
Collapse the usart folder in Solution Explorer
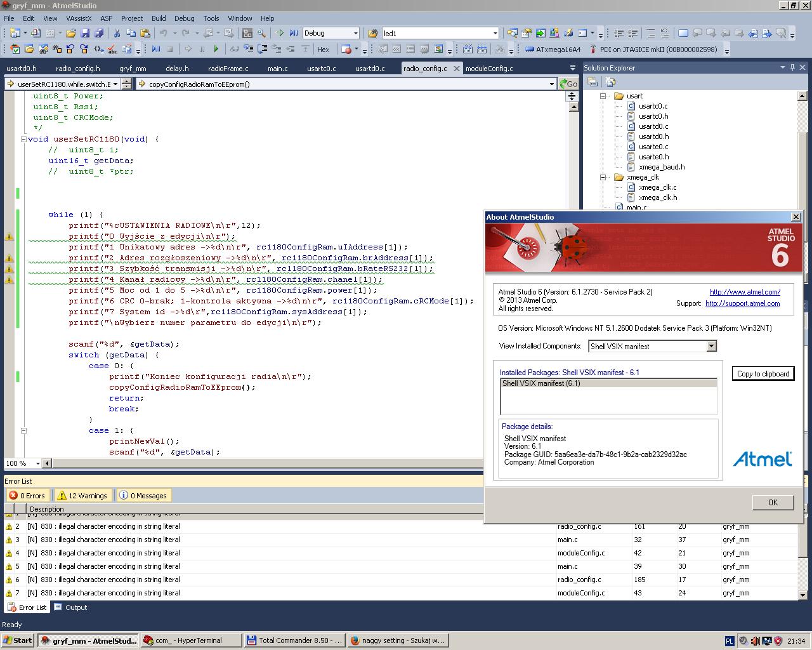click(603, 96)
